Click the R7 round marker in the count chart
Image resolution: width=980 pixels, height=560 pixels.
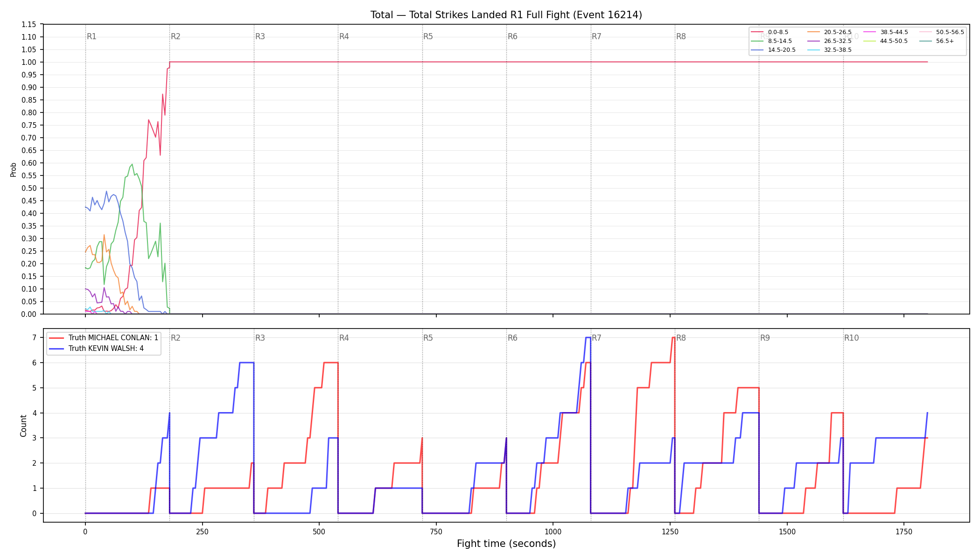coord(596,338)
